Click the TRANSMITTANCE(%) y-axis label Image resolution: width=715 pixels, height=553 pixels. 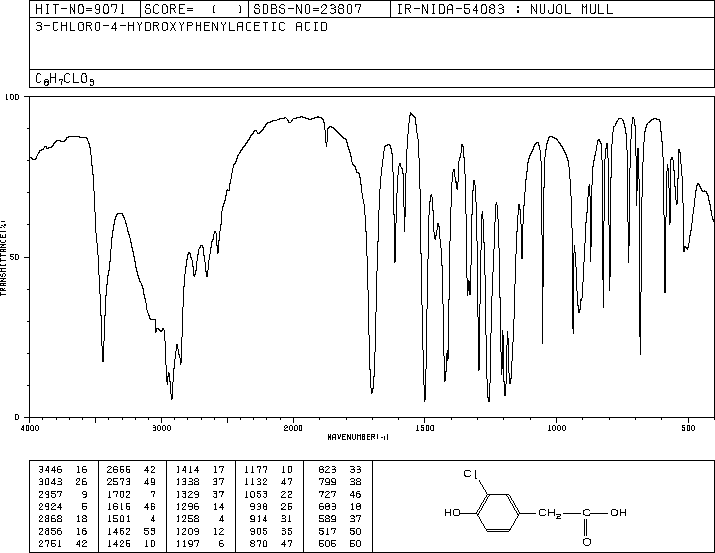pyautogui.click(x=3, y=258)
